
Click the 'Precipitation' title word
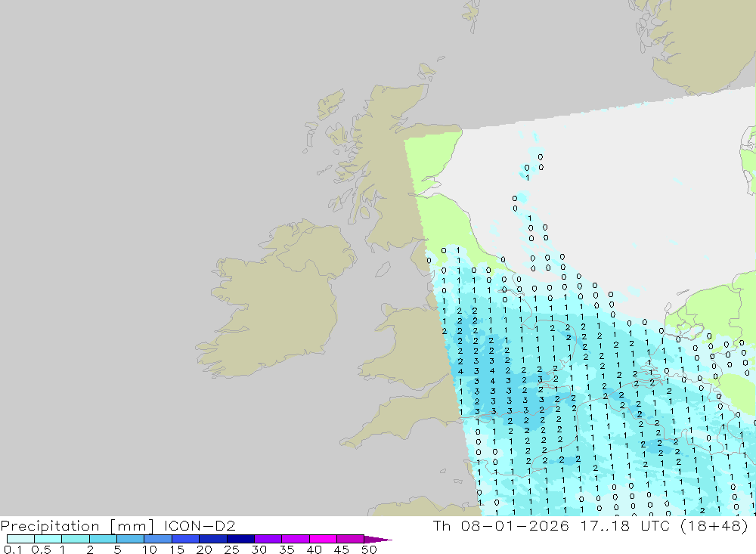pyautogui.click(x=50, y=525)
